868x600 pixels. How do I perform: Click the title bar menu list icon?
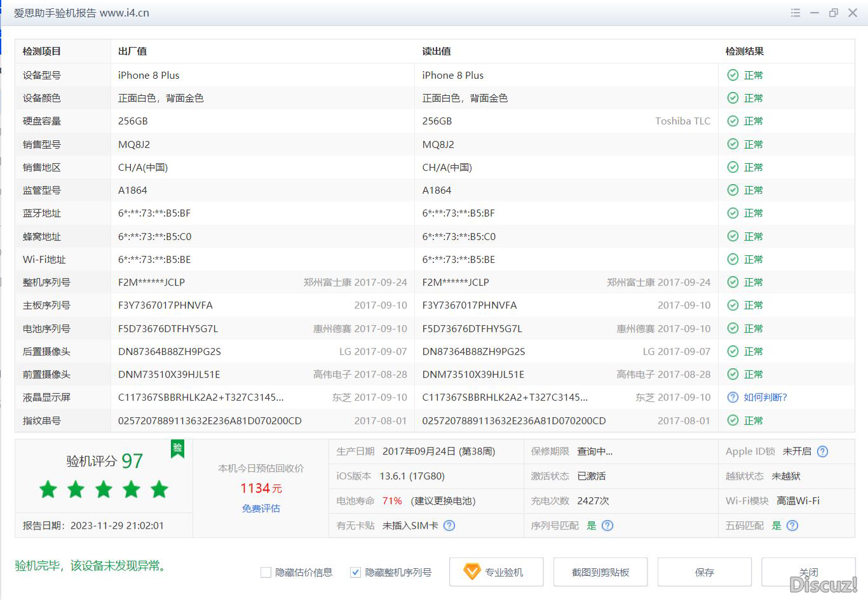click(x=795, y=13)
